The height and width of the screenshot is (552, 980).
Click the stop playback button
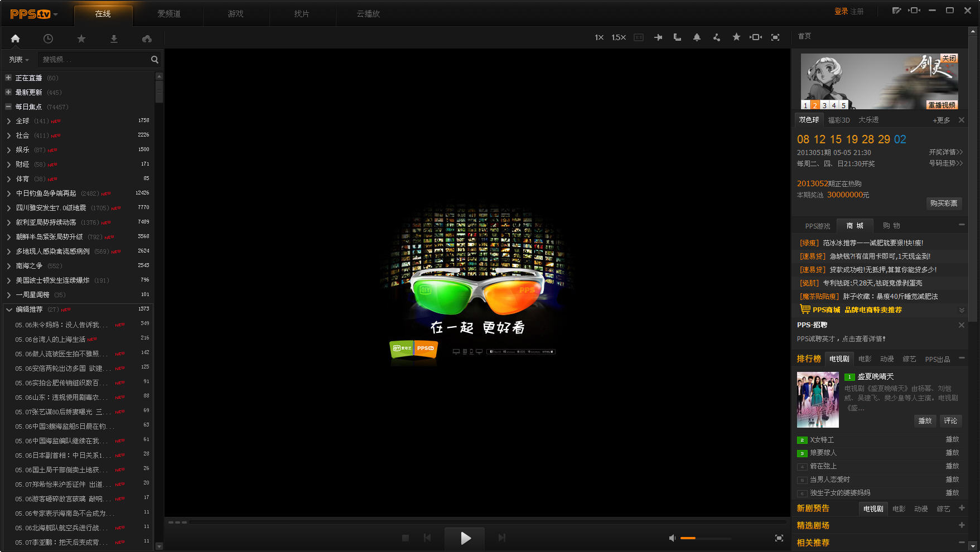pos(405,538)
